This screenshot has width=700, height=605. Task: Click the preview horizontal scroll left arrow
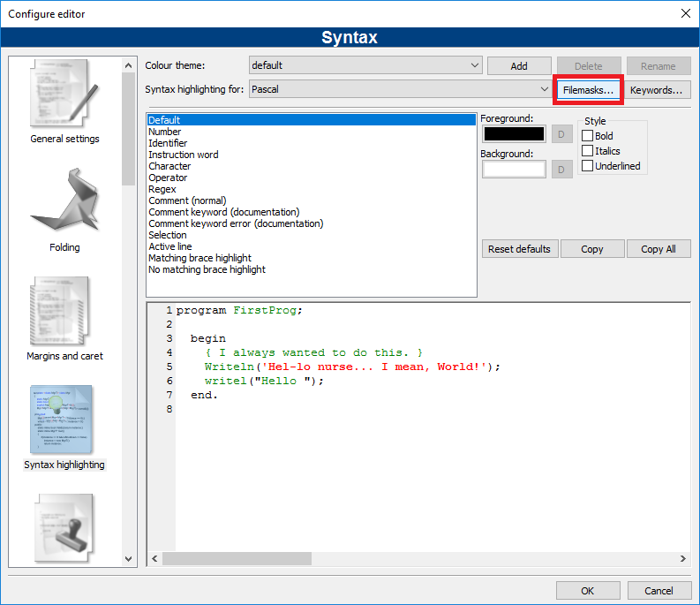154,558
